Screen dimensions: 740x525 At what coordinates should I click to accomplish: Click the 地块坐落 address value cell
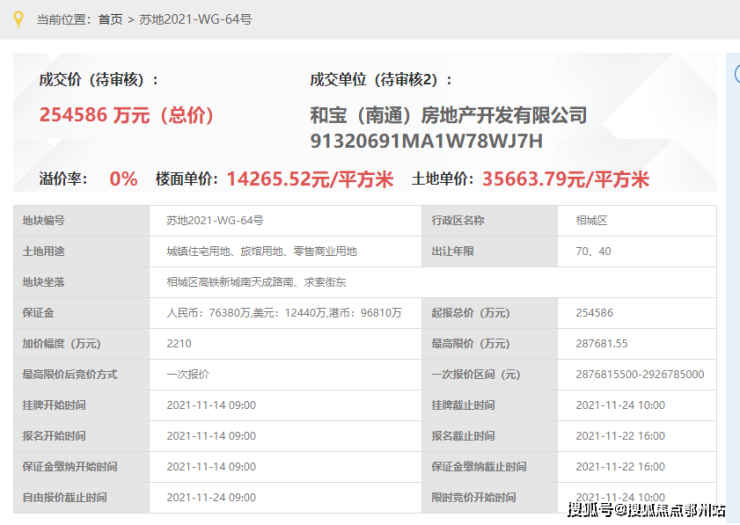[256, 282]
